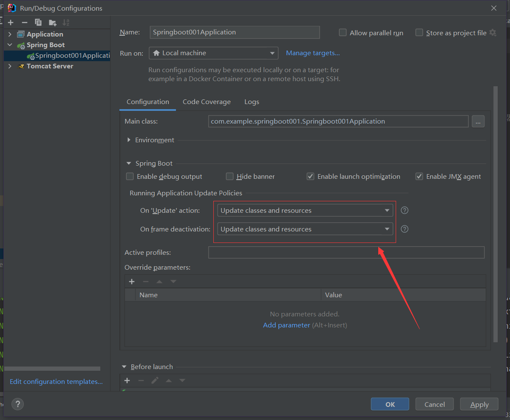This screenshot has height=420, width=510.
Task: Click the Active profiles input field
Action: click(346, 252)
